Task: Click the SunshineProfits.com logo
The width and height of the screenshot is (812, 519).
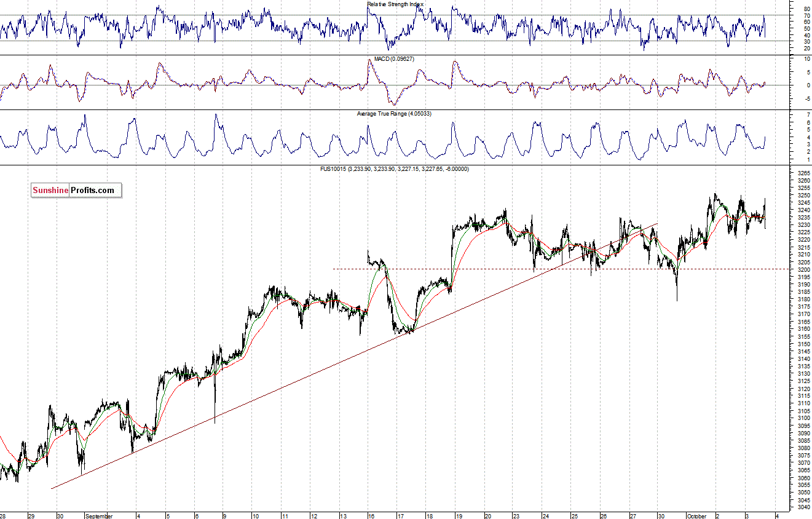Action: (76, 190)
